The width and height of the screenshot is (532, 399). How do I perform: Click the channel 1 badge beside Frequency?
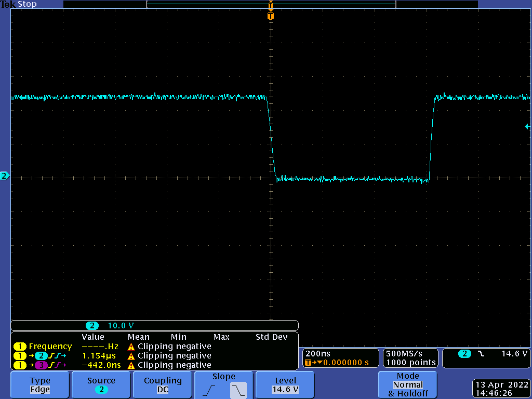point(20,347)
